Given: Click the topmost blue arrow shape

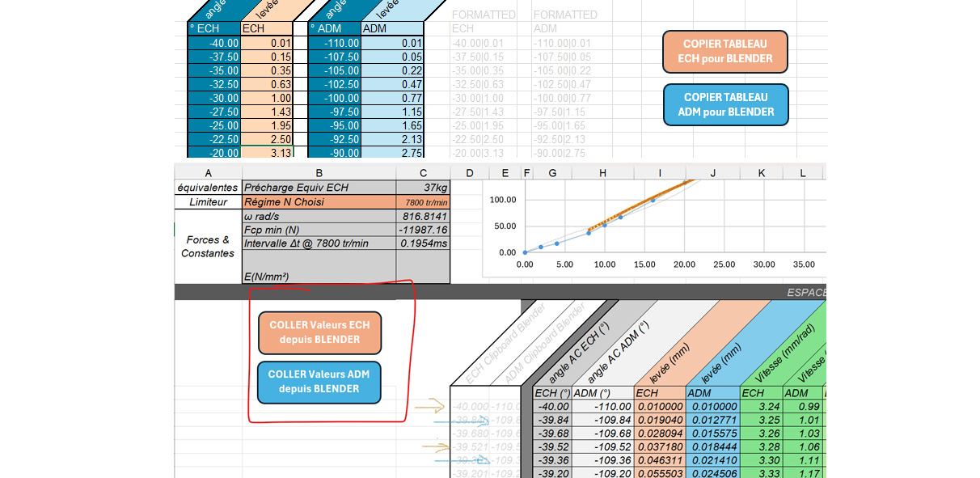Looking at the screenshot, I should (461, 421).
